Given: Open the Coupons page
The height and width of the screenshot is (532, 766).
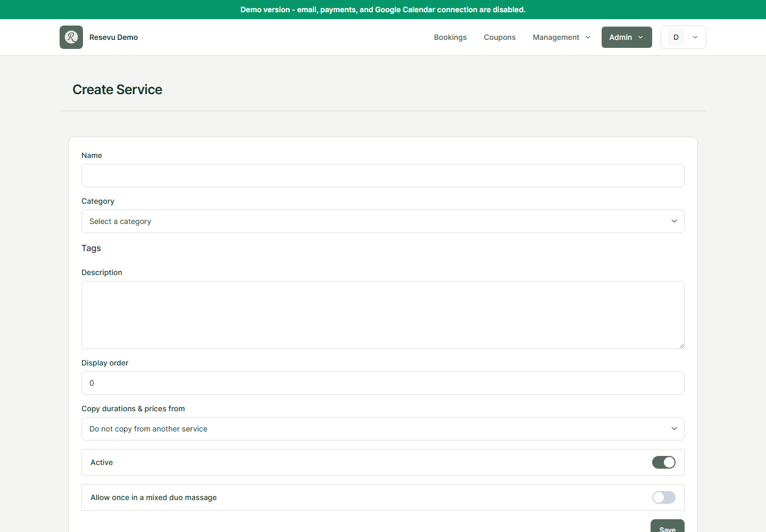Looking at the screenshot, I should click(x=499, y=37).
